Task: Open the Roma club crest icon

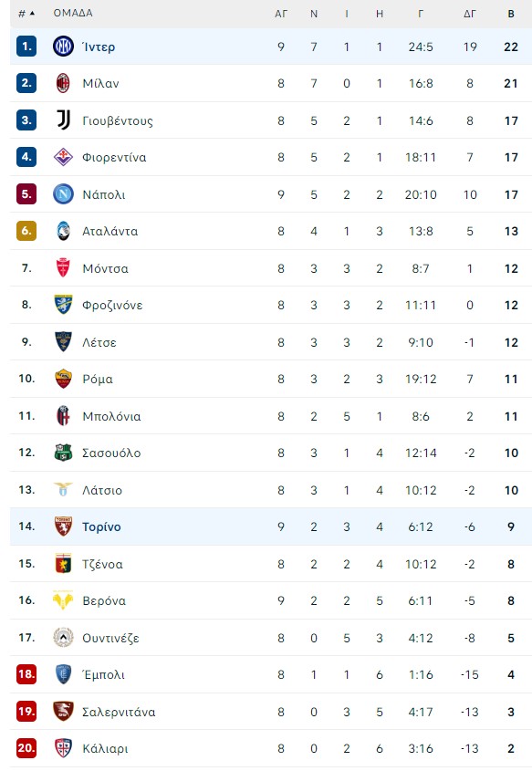Action: [63, 379]
